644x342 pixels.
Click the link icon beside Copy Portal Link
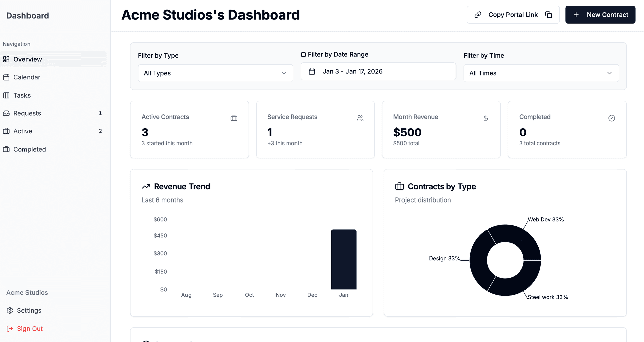click(x=478, y=15)
